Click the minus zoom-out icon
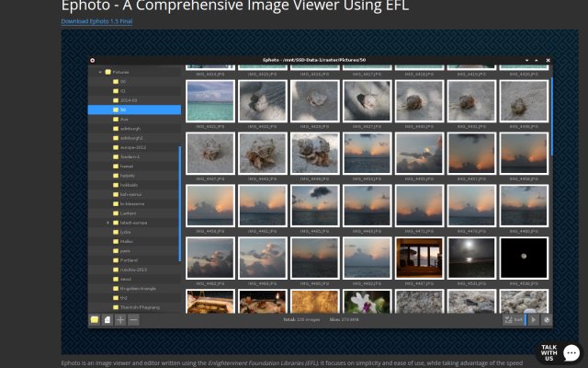Viewport: 588px width, 368px height. [x=133, y=320]
